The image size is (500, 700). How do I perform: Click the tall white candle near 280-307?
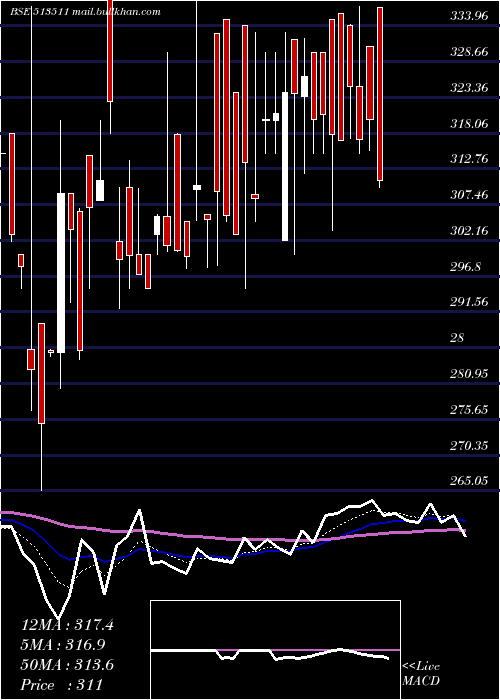[x=61, y=273]
